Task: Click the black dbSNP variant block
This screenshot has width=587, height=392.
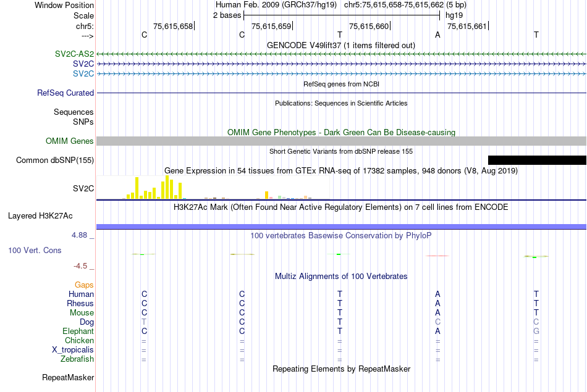Action: (537, 160)
